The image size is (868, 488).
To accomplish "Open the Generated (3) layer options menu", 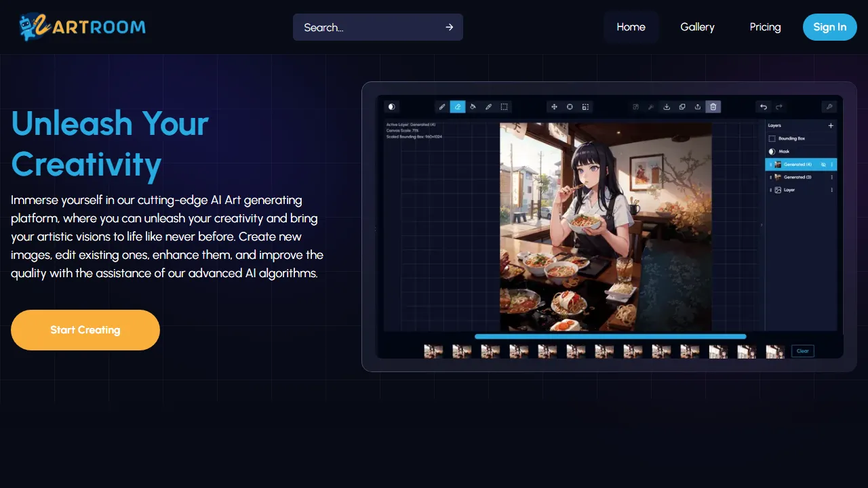I will click(832, 177).
